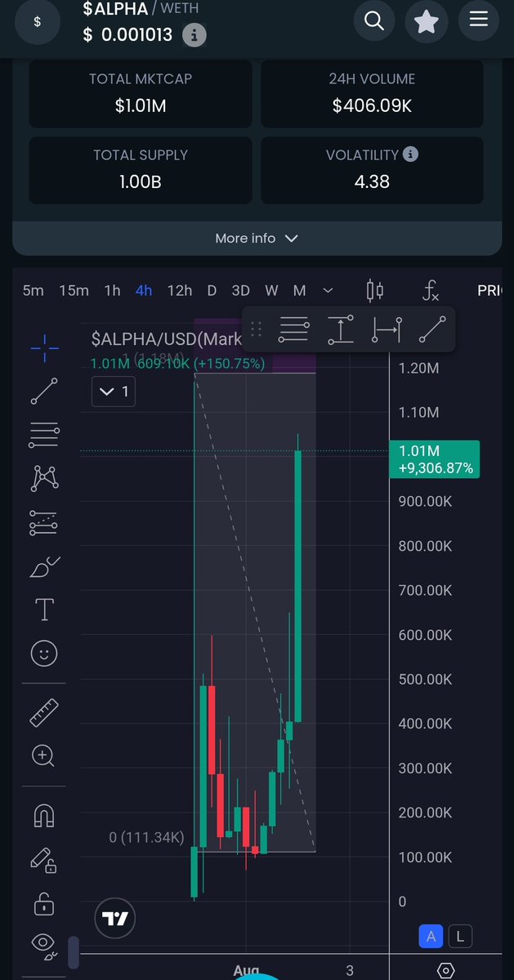514x980 pixels.
Task: Click the TOTAL MKTCAP $1.01M card
Action: (x=141, y=94)
